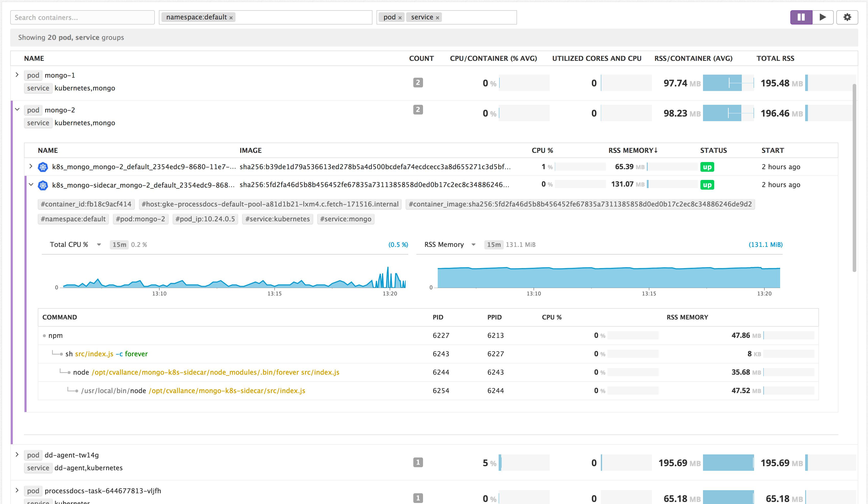Expand the k8s_mongo_mongo-2_default container row
This screenshot has width=868, height=504.
click(30, 166)
